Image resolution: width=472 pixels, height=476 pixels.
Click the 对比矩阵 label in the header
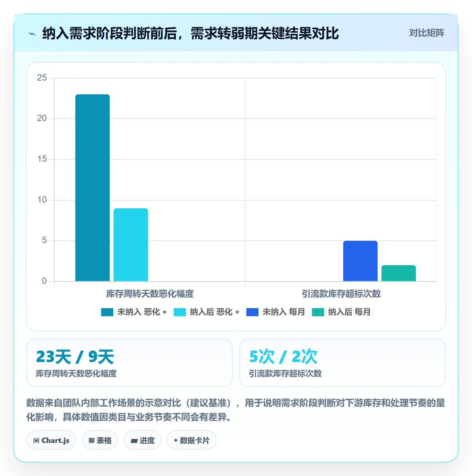click(x=426, y=33)
